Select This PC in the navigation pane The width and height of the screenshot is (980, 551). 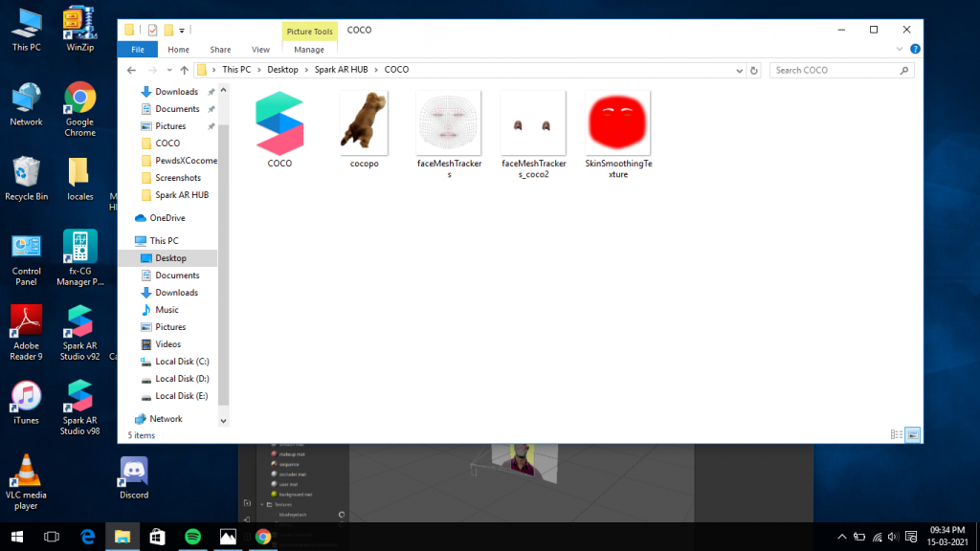coord(164,240)
